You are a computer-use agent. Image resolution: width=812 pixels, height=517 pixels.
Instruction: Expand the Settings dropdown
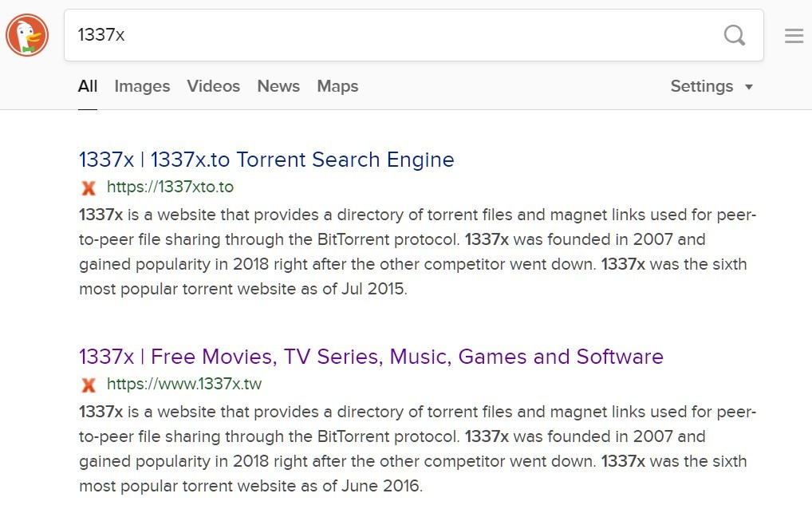tap(711, 86)
